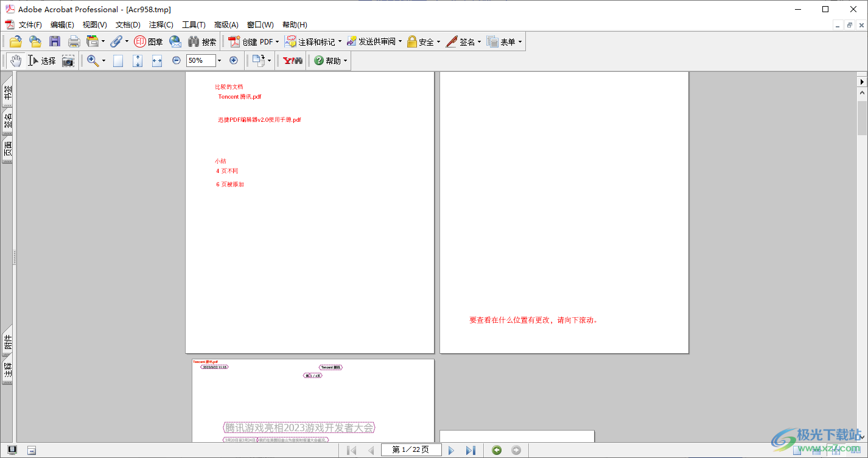Click the 帮助 help question mark button
The image size is (868, 458).
pos(327,60)
